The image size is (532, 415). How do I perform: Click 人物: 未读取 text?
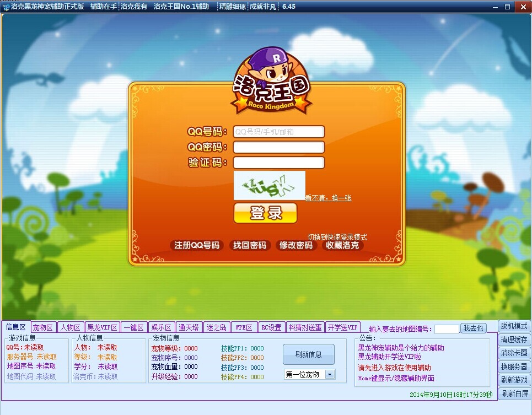[x=96, y=348]
